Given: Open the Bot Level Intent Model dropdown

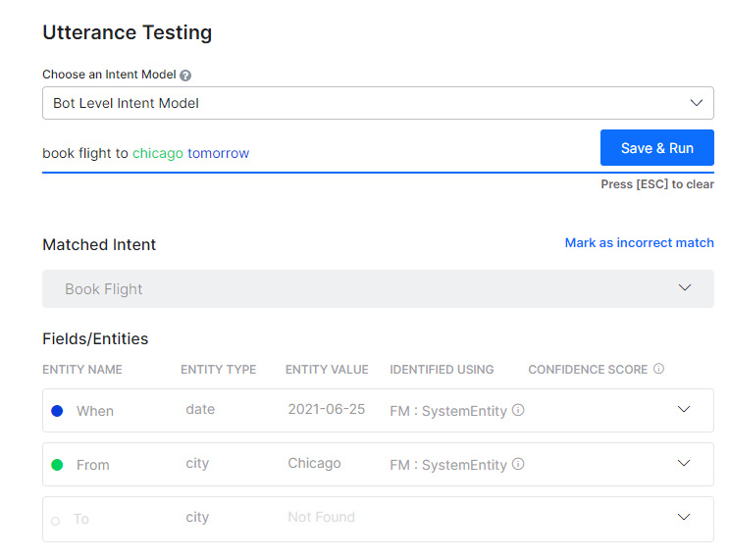Looking at the screenshot, I should click(378, 103).
